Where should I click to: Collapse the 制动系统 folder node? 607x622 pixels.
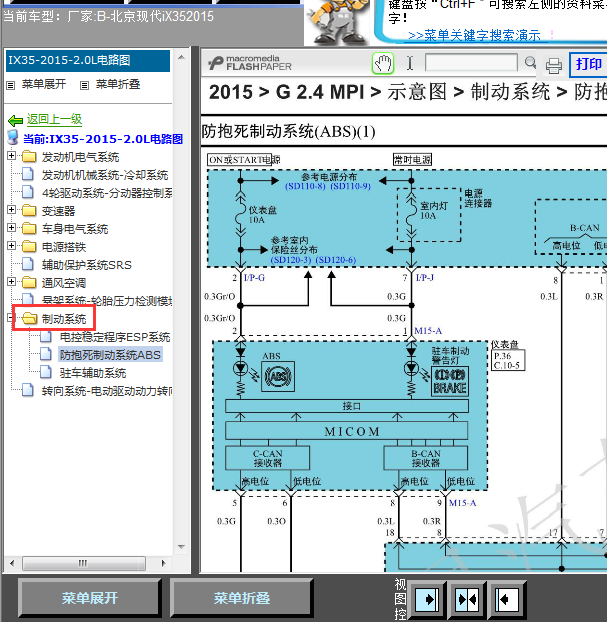tap(11, 317)
